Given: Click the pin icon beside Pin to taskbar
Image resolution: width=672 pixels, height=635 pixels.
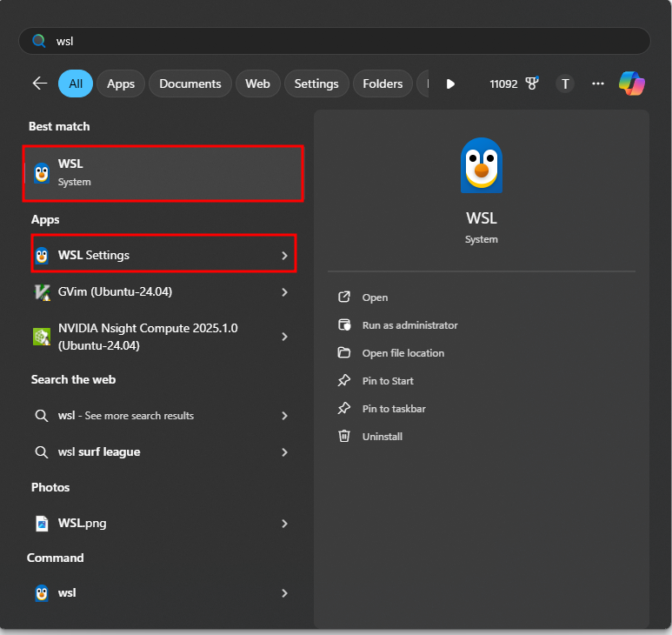Looking at the screenshot, I should [x=344, y=408].
